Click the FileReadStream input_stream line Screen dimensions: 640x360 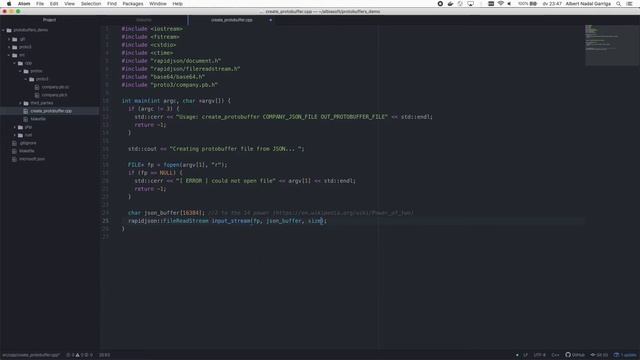pyautogui.click(x=227, y=221)
